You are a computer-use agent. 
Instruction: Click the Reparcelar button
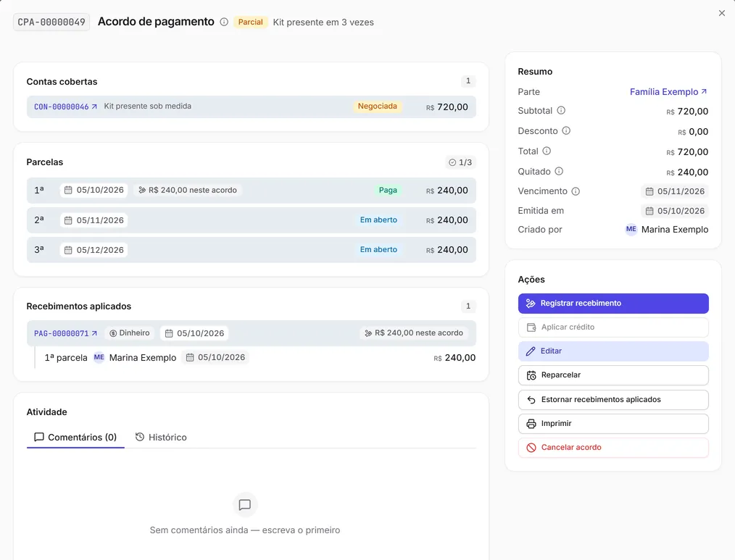[x=613, y=375]
